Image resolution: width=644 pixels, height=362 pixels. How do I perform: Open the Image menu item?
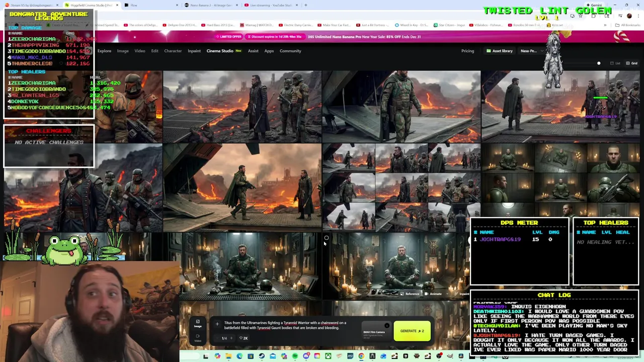[x=123, y=51]
